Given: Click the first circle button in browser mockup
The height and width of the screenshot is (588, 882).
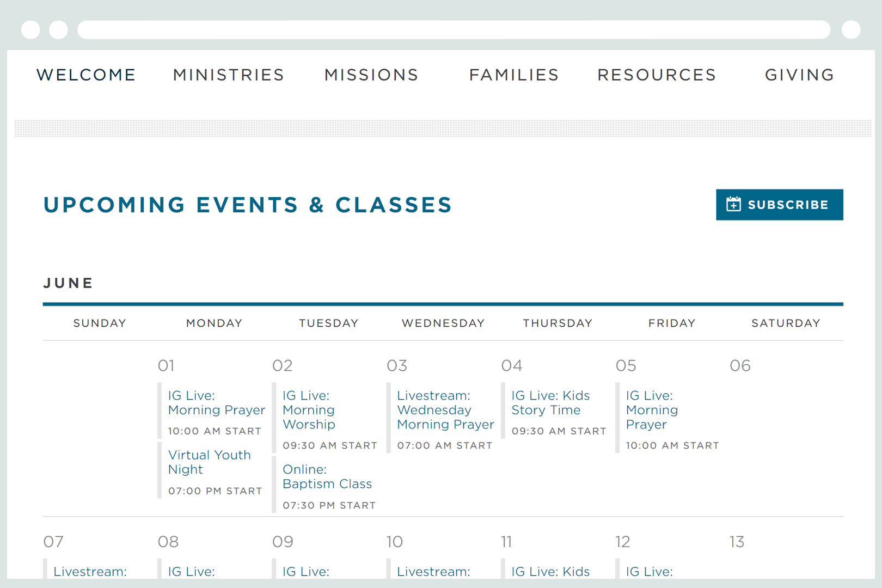Looking at the screenshot, I should click(x=30, y=29).
